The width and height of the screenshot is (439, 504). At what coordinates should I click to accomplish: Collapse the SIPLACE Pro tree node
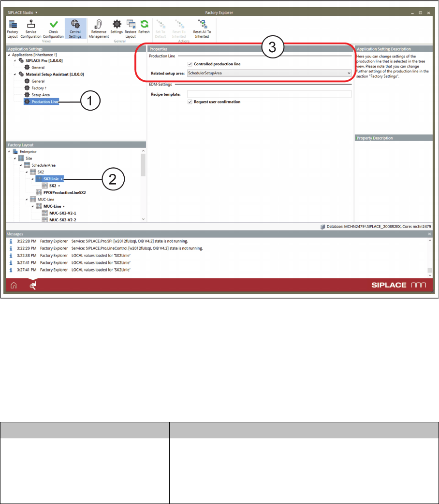[15, 61]
